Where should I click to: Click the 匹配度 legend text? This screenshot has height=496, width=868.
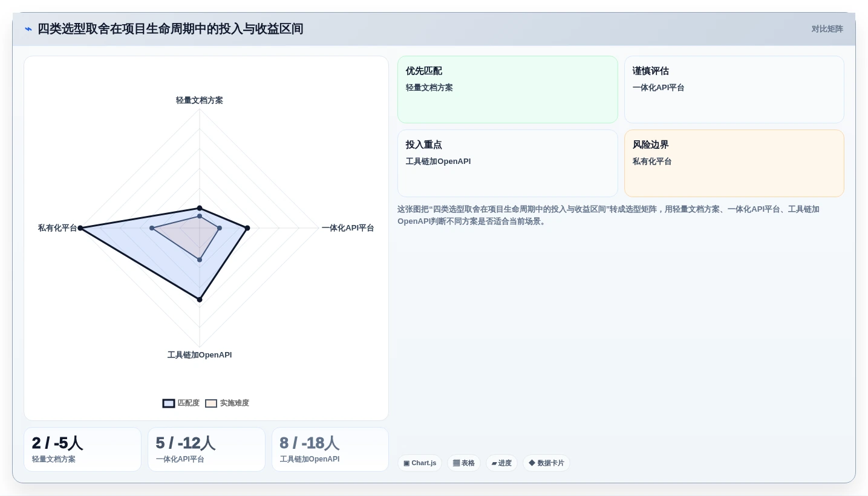tap(189, 403)
